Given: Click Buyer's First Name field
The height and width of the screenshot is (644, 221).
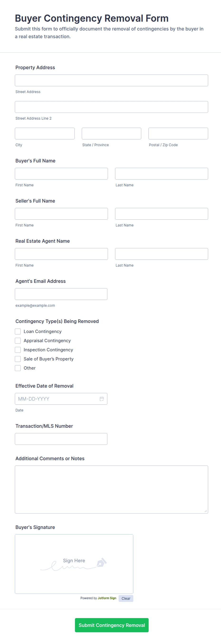Looking at the screenshot, I should coord(62,173).
